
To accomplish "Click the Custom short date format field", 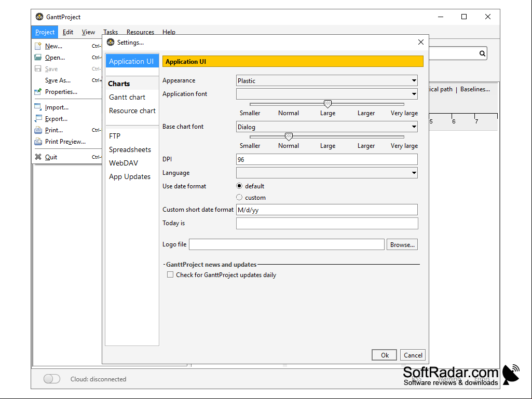I will pos(327,210).
